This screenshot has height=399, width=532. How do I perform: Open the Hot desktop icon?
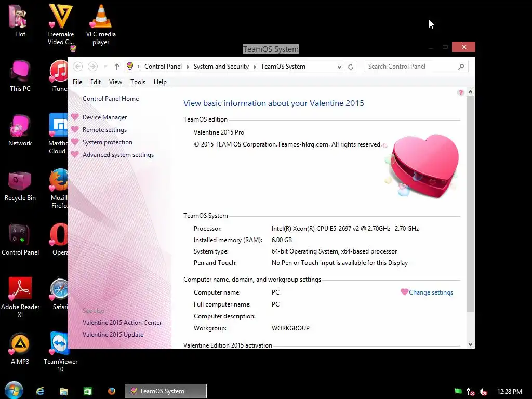coord(20,20)
